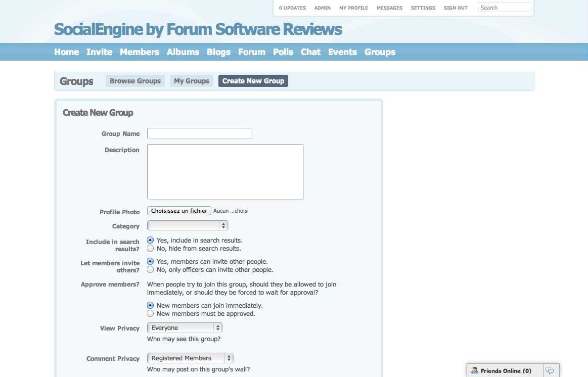Open the Invite navigation item
588x377 pixels.
(100, 52)
